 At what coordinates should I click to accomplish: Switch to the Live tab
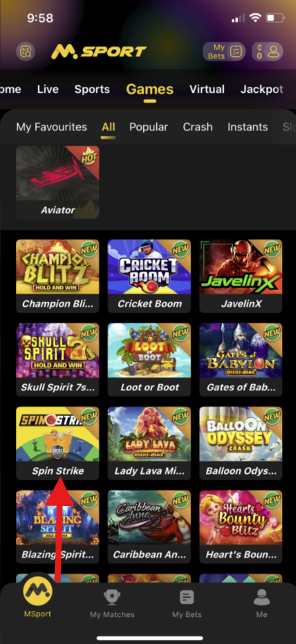click(48, 89)
